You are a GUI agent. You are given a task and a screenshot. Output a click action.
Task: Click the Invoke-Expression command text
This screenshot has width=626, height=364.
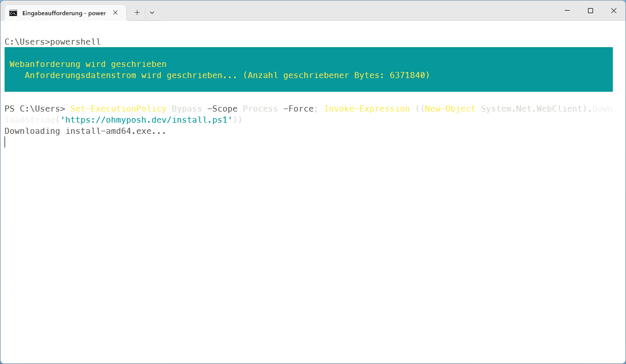[366, 109]
